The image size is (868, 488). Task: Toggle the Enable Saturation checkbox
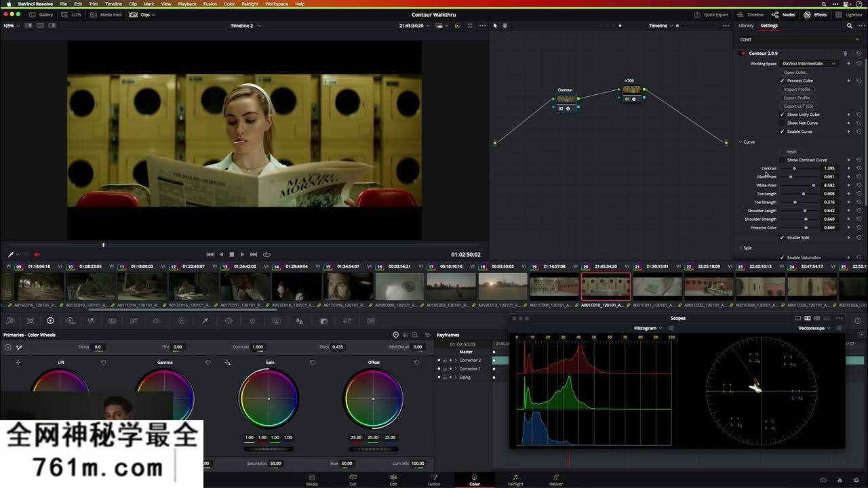[782, 258]
